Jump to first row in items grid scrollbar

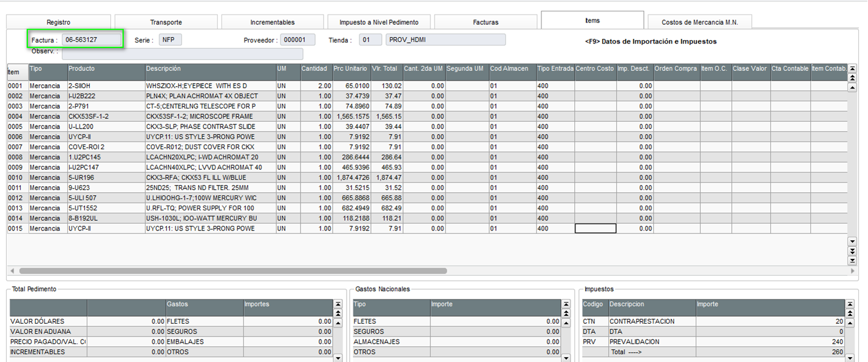[852, 69]
